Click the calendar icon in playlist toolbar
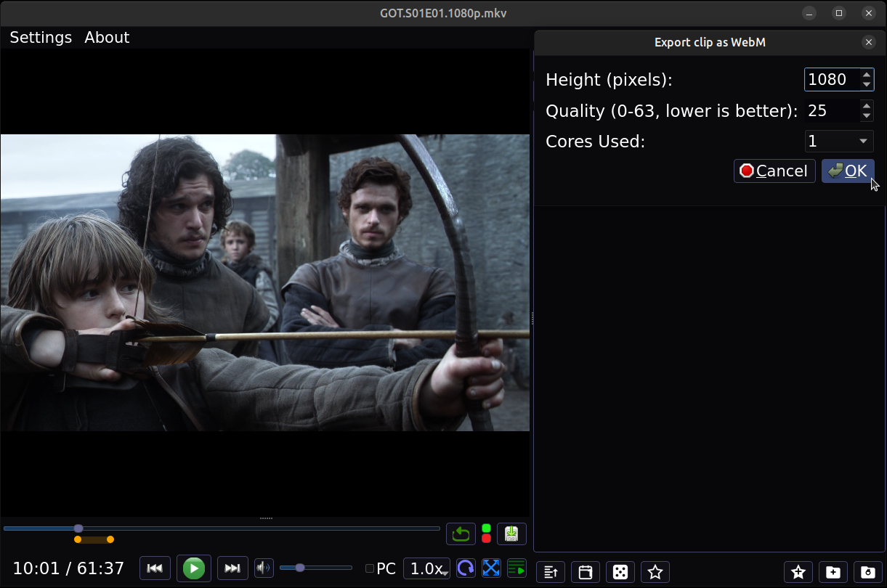This screenshot has height=588, width=887. click(586, 572)
